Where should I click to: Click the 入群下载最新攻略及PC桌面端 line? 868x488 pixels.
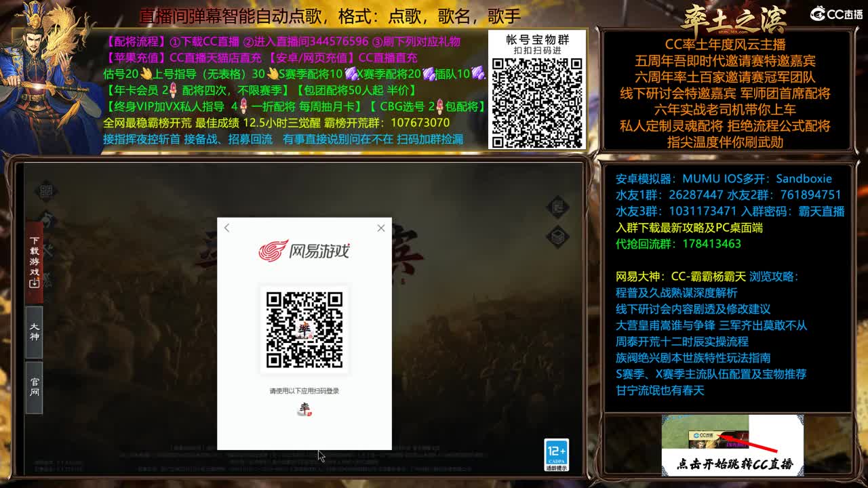click(689, 228)
